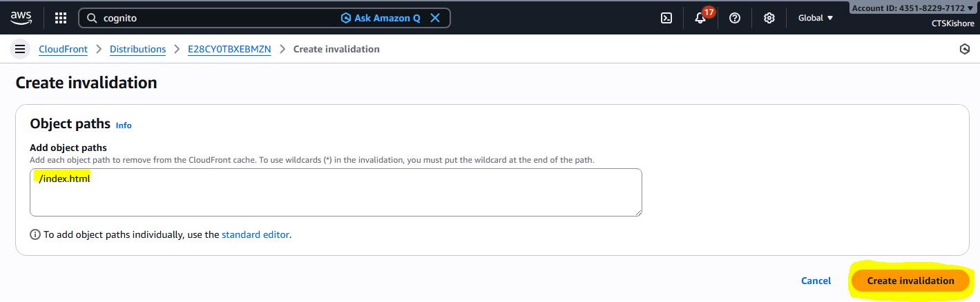This screenshot has height=302, width=980.
Task: Go to CloudFront breadcrumb link
Action: coord(63,49)
